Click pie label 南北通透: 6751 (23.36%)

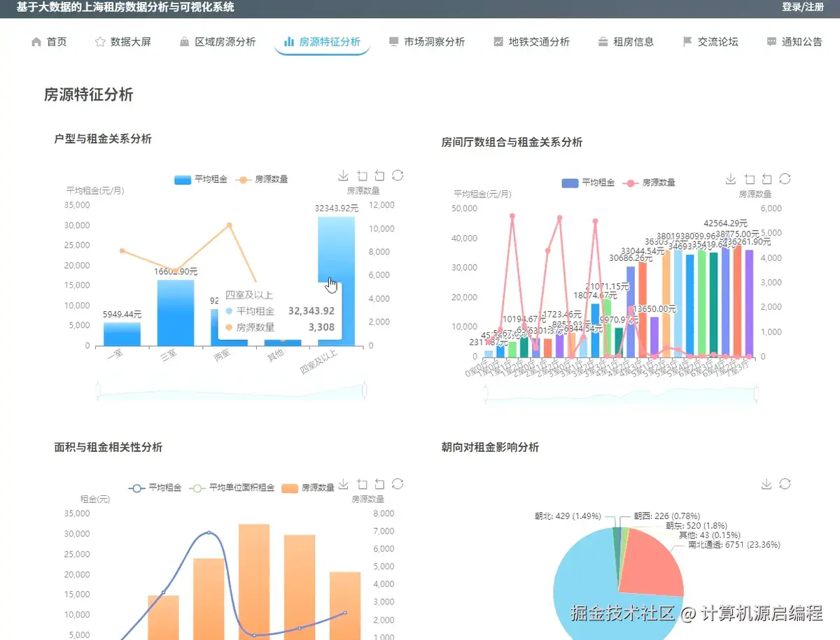pyautogui.click(x=734, y=545)
